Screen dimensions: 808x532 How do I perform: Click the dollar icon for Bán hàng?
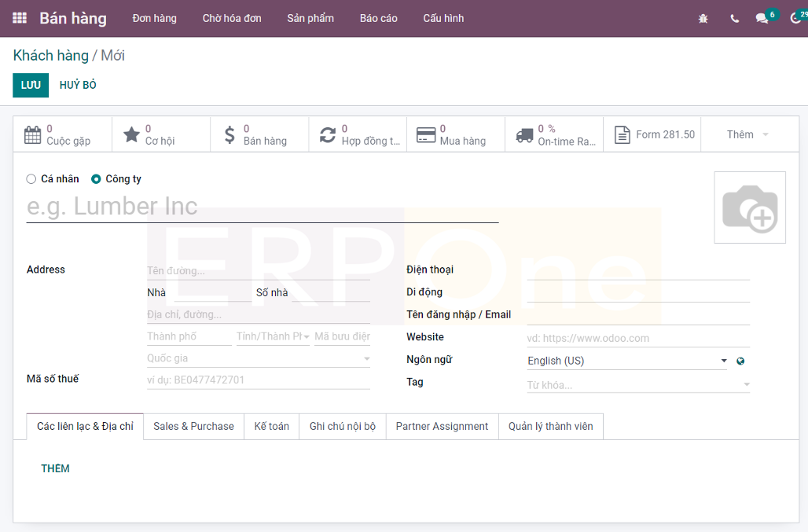(230, 135)
